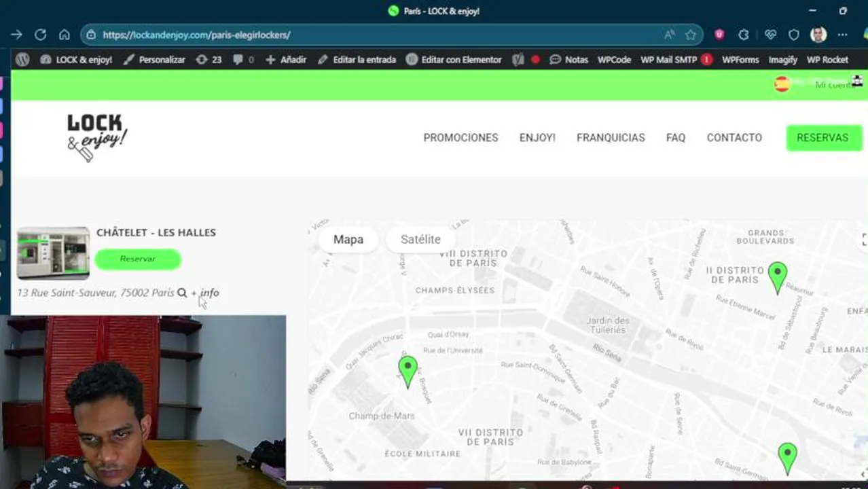The height and width of the screenshot is (489, 868).
Task: Open Imagify admin bar item
Action: tap(782, 60)
